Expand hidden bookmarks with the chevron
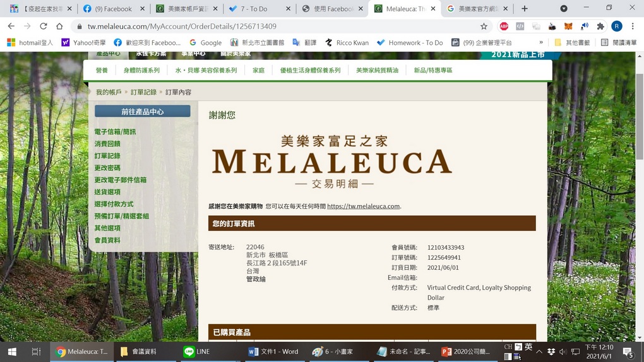The width and height of the screenshot is (644, 362). pos(541,42)
